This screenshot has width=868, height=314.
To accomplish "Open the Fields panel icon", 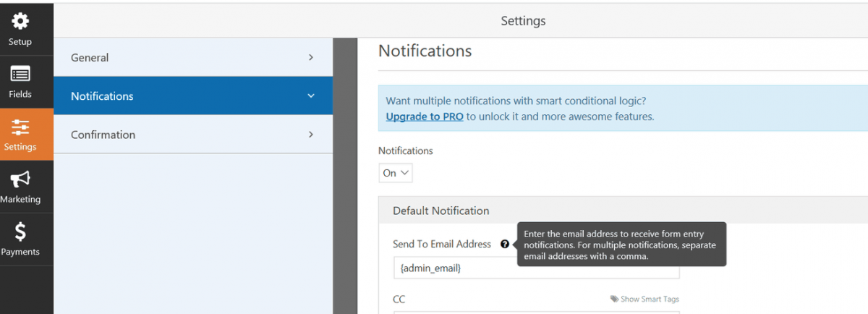I will tap(20, 75).
